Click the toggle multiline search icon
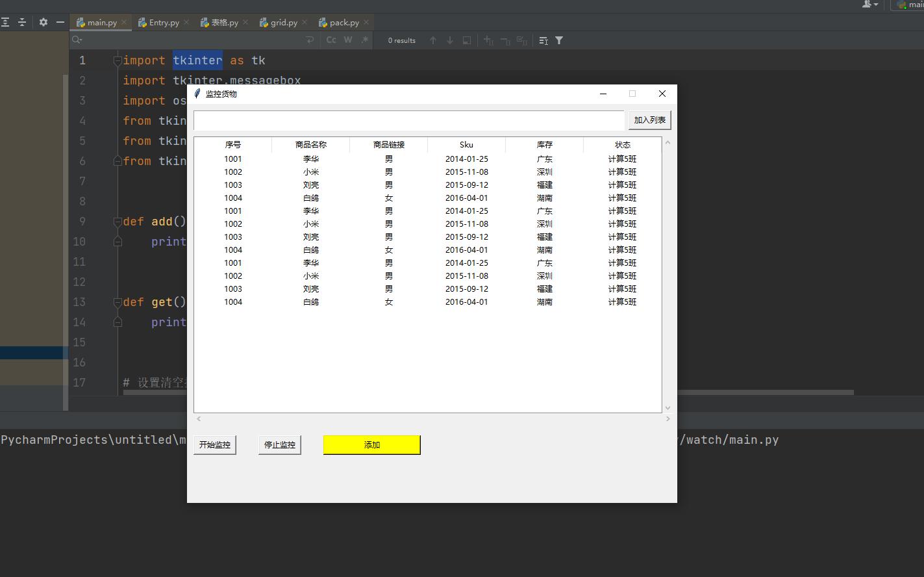Viewport: 924px width, 577px height. [x=543, y=40]
